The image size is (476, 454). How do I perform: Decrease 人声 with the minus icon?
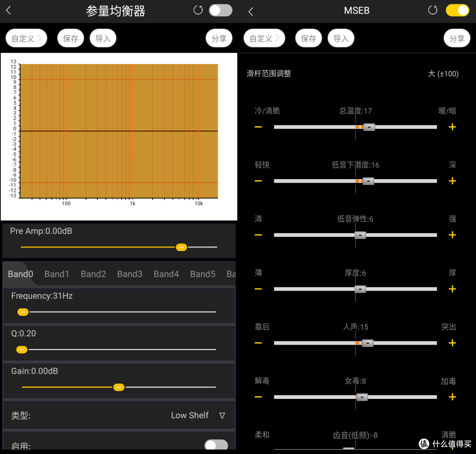point(258,343)
